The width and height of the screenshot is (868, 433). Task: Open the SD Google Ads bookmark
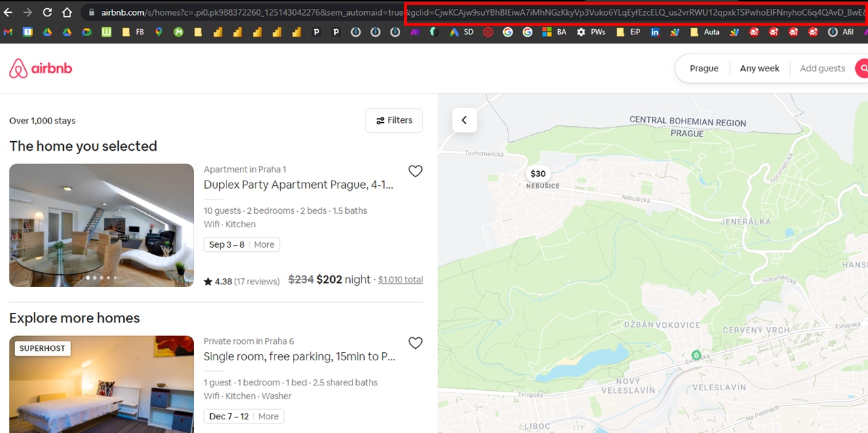tap(462, 32)
